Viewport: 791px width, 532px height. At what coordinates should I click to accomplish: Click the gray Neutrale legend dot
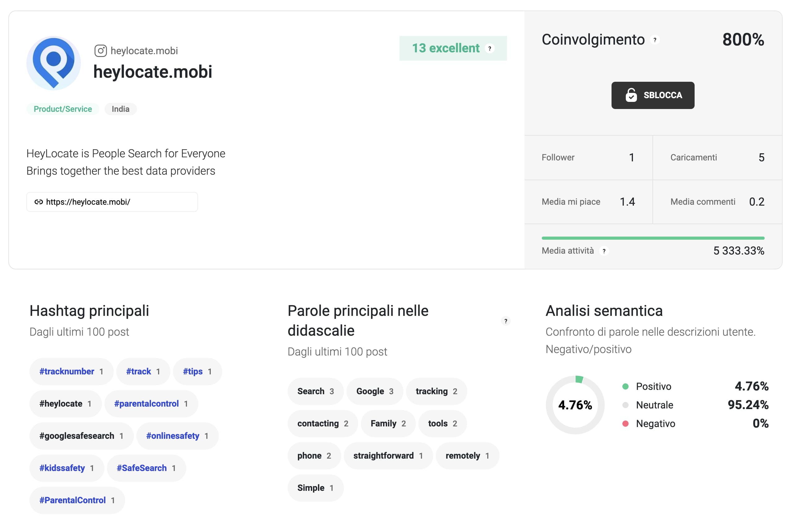[625, 405]
